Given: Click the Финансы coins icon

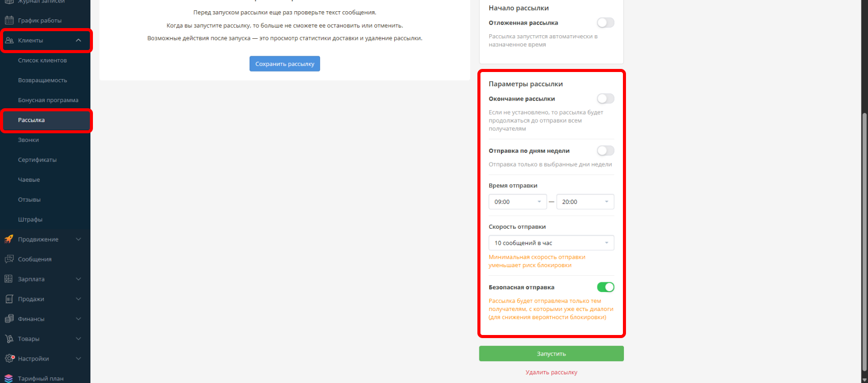Looking at the screenshot, I should pos(9,319).
